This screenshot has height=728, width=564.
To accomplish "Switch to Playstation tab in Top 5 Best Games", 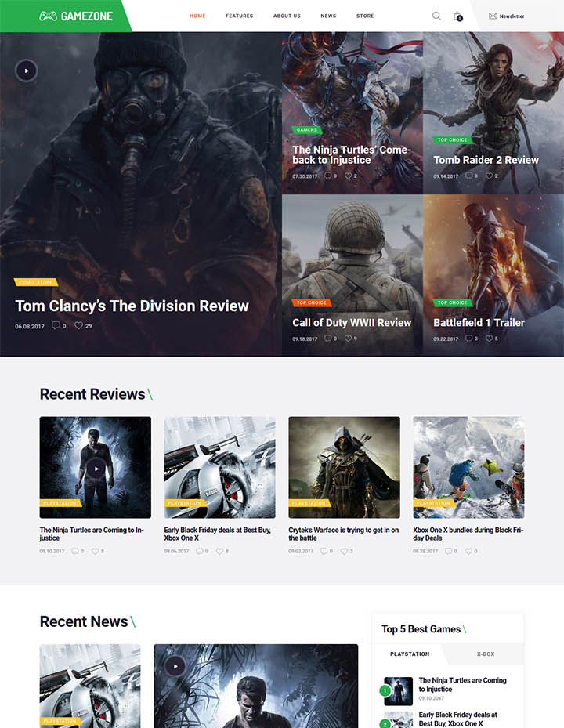I will click(410, 654).
